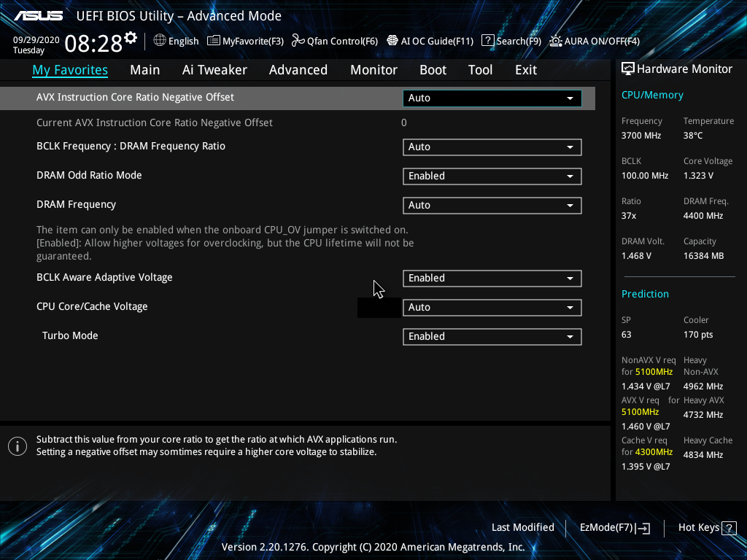
Task: Open the Turbo Mode dropdown
Action: click(492, 336)
